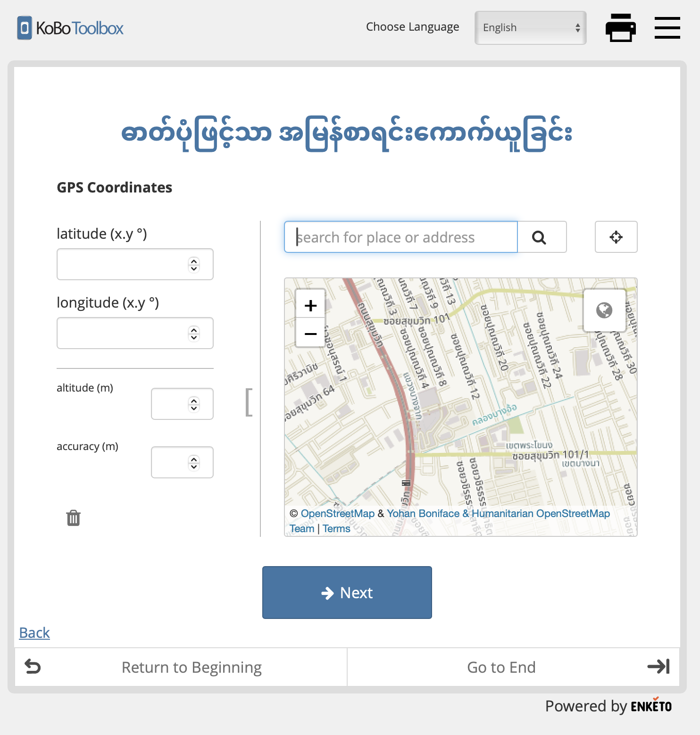Image resolution: width=700 pixels, height=735 pixels.
Task: Click the altitude field stepper arrows
Action: coord(194,404)
